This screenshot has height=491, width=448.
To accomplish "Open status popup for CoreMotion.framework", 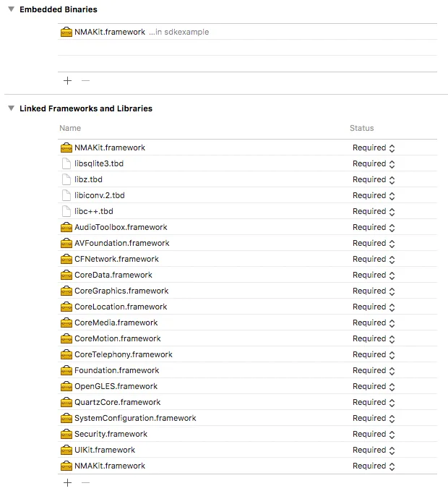I will pos(374,339).
